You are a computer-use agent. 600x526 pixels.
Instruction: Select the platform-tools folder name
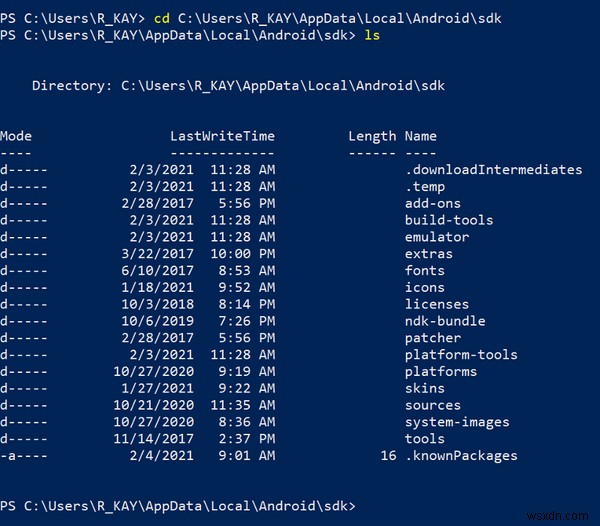click(x=461, y=355)
